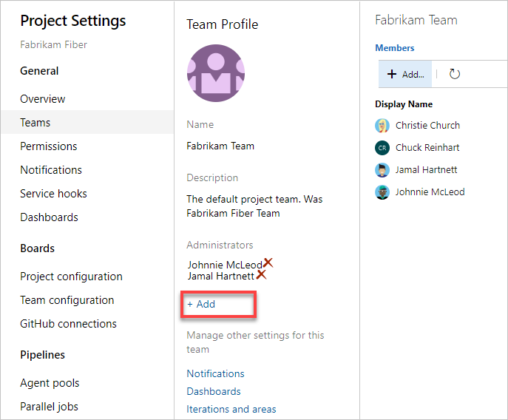The image size is (508, 420).
Task: Click Chuck Reinhart's initials avatar
Action: point(382,148)
